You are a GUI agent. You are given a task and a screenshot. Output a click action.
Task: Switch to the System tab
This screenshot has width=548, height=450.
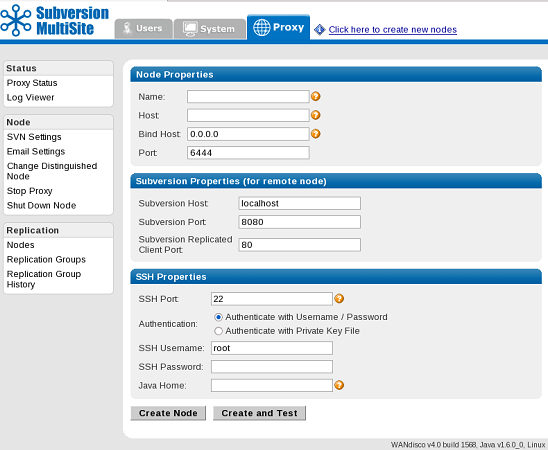pos(210,29)
